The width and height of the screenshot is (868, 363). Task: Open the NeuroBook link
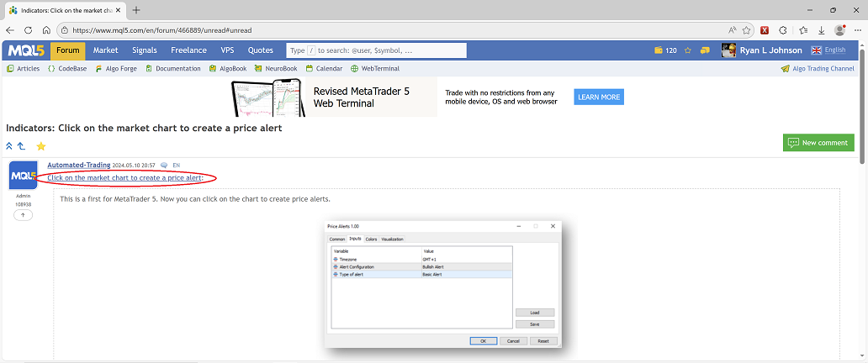[276, 69]
